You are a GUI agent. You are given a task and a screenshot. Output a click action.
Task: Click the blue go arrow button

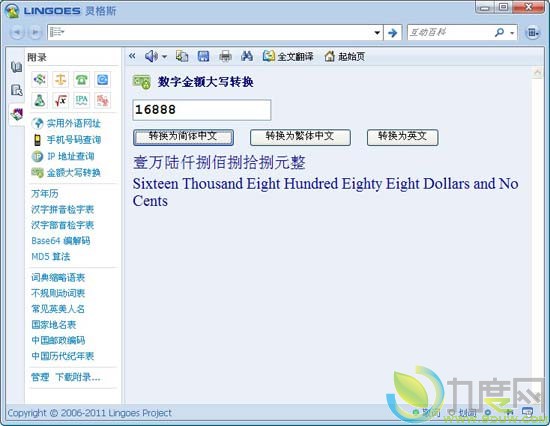click(x=393, y=33)
